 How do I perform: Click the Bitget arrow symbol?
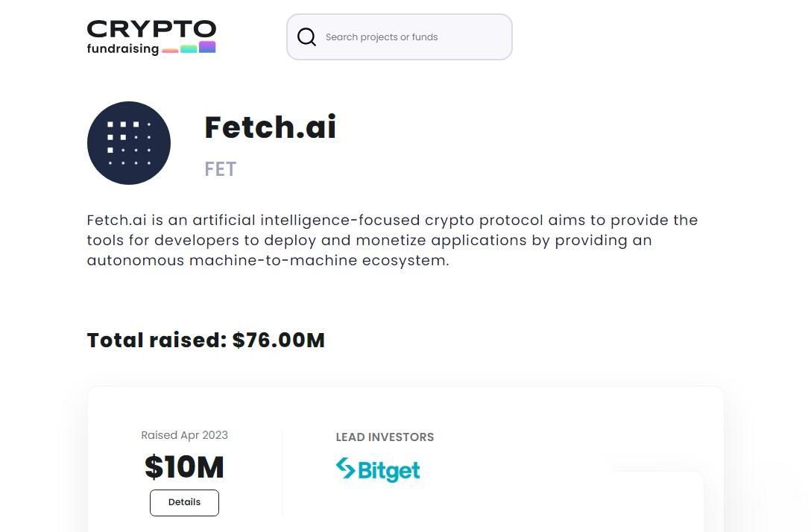click(345, 468)
